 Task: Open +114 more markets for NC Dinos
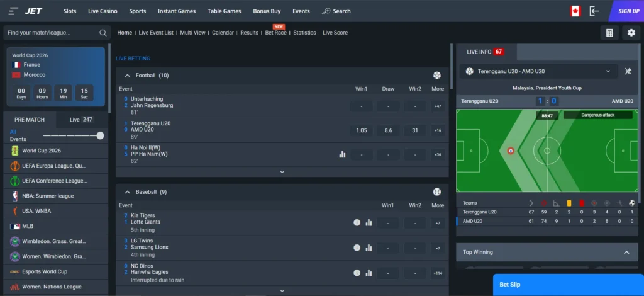coord(438,273)
